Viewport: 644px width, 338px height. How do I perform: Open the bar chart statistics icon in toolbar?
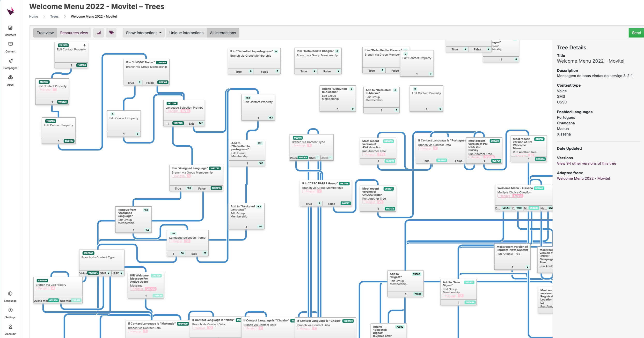pyautogui.click(x=99, y=33)
